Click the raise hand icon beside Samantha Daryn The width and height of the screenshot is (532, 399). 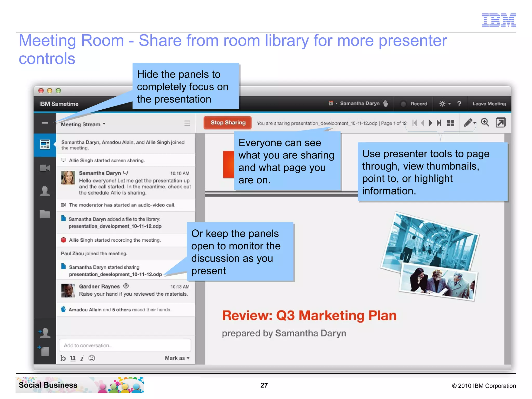coord(386,103)
